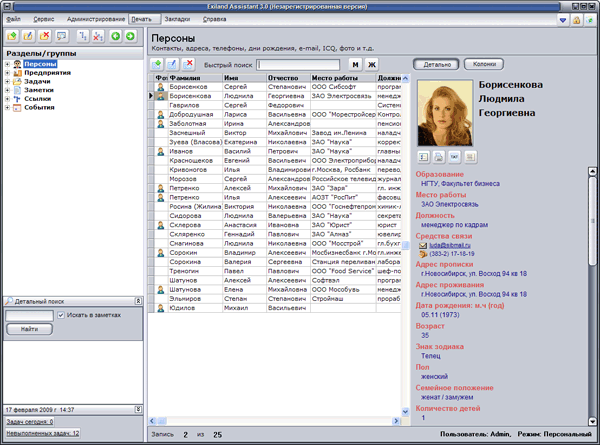Click the lock icon in top right
Viewport: 600px width, 445px height.
pyautogui.click(x=576, y=20)
